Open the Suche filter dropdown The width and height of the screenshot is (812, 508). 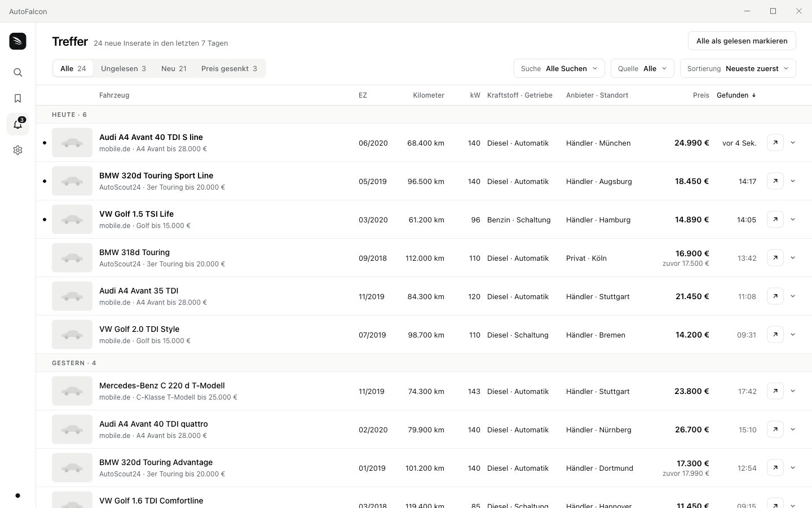559,68
